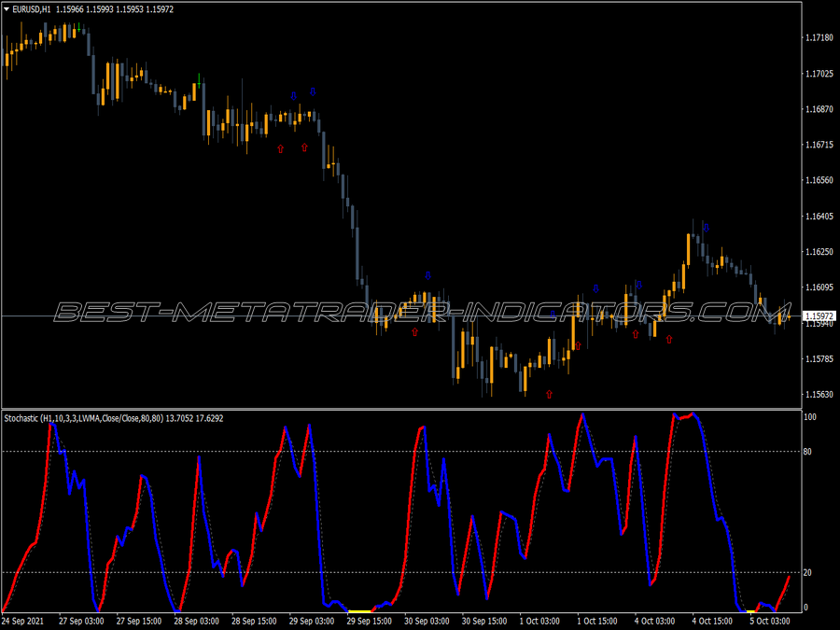Click the 29 Sep 15:00 time label
Image resolution: width=840 pixels, height=630 pixels.
click(x=369, y=621)
